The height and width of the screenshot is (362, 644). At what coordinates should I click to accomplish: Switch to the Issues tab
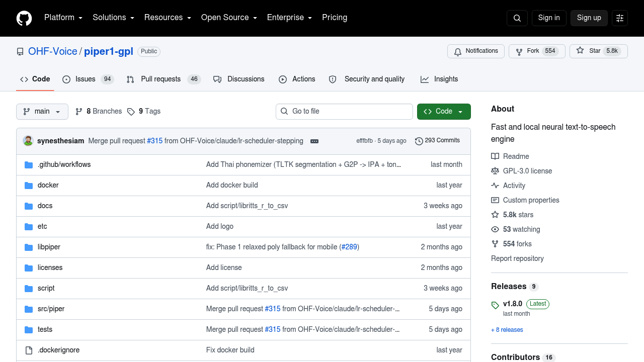tap(88, 79)
